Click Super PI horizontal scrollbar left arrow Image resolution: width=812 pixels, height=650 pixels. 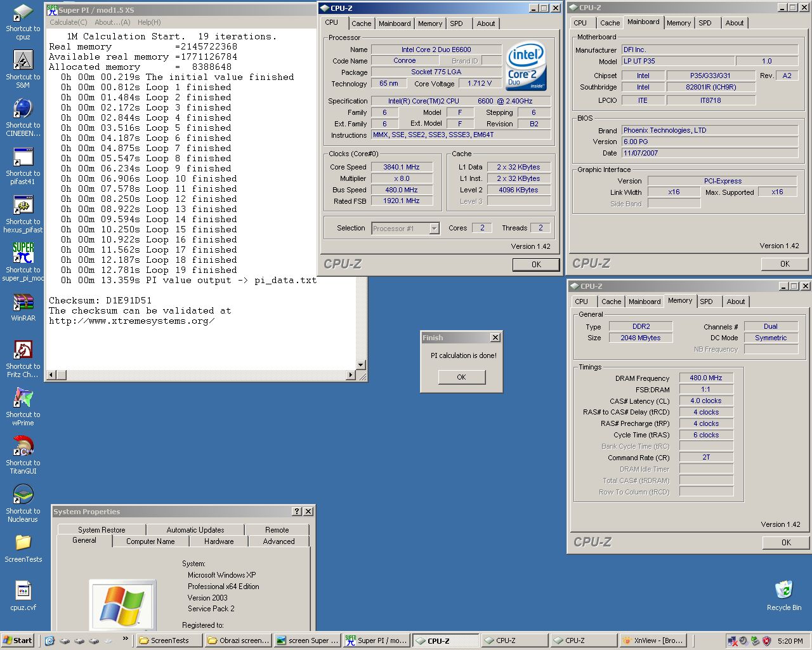(x=52, y=375)
